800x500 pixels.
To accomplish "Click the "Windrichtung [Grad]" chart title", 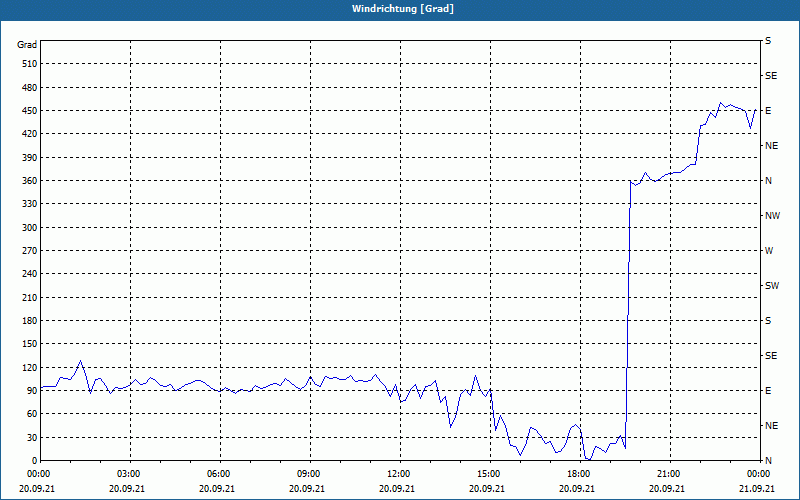I will point(403,9).
